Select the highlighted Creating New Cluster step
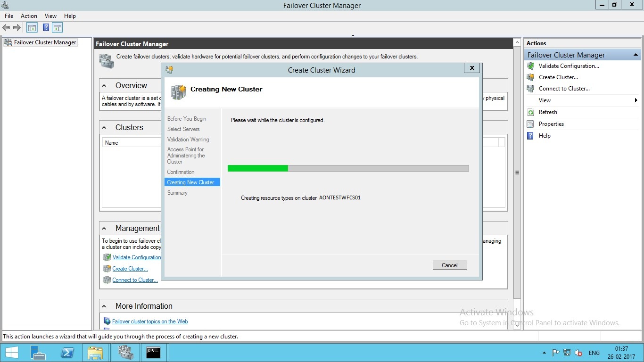 [x=192, y=182]
